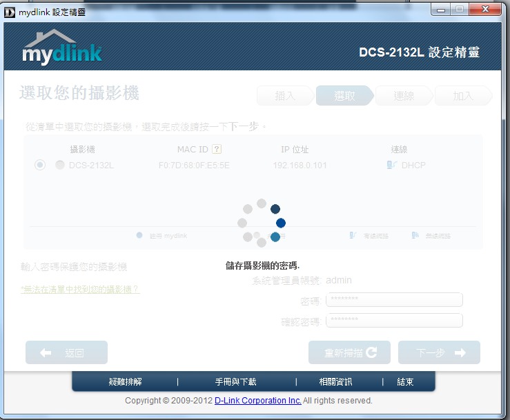Click the MAC address F0:7D:68:0F:E5:5E
Image resolution: width=510 pixels, height=420 pixels.
click(194, 166)
